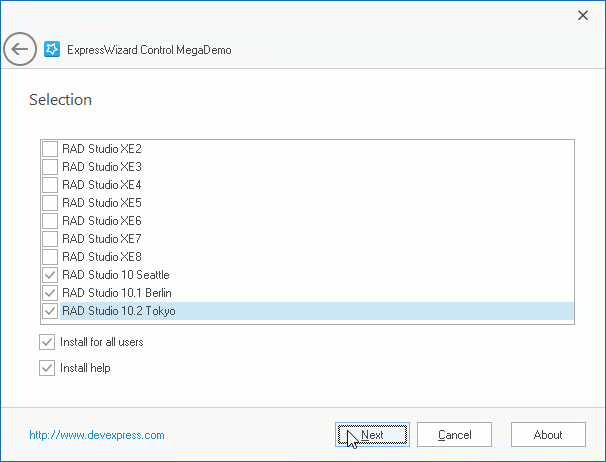Disable Install for all users
This screenshot has height=462, width=606.
[x=47, y=342]
